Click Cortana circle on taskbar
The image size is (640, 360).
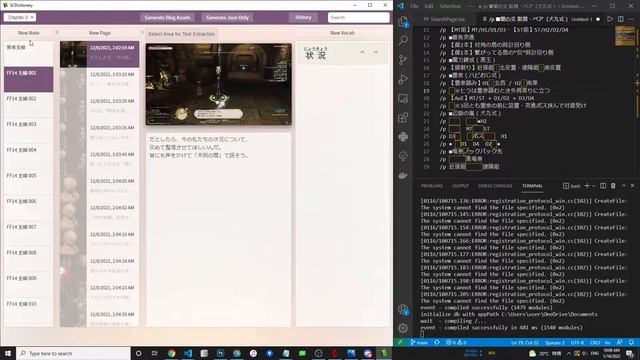138,353
